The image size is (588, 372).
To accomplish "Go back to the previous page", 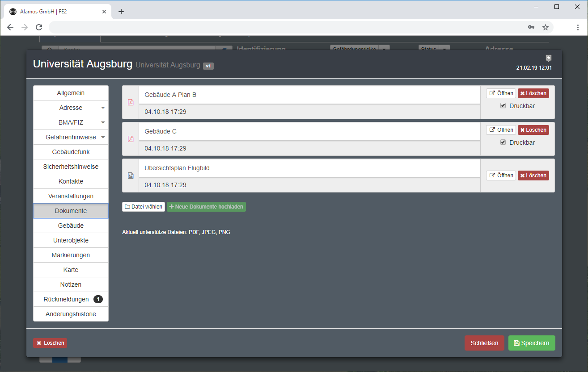I will tap(10, 27).
